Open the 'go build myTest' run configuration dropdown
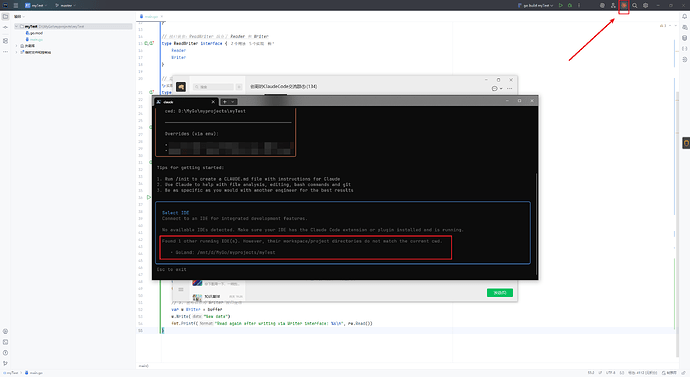The image size is (690, 377). point(536,5)
